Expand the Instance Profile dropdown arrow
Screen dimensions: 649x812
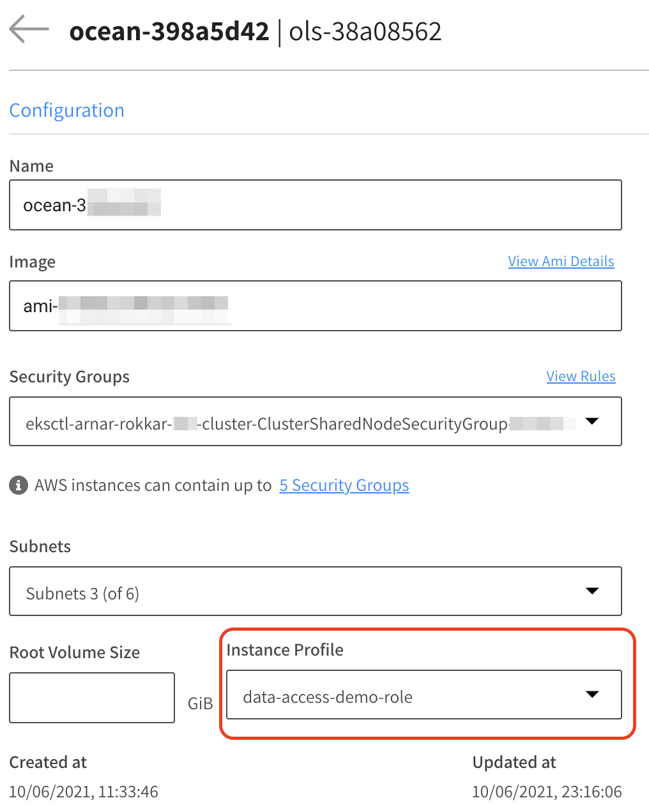pos(592,695)
